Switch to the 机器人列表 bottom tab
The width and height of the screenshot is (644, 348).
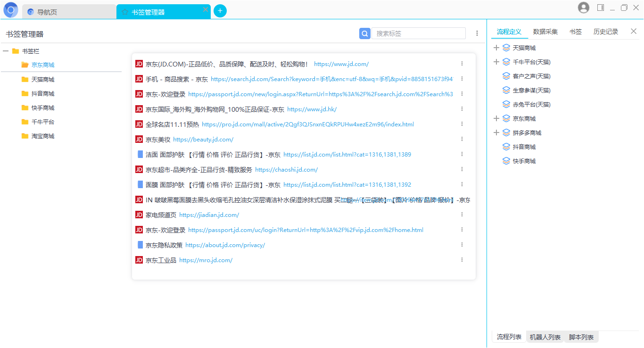point(545,337)
